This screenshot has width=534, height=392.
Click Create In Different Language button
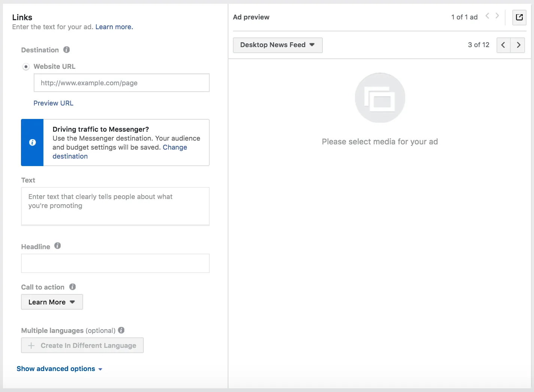coord(82,346)
